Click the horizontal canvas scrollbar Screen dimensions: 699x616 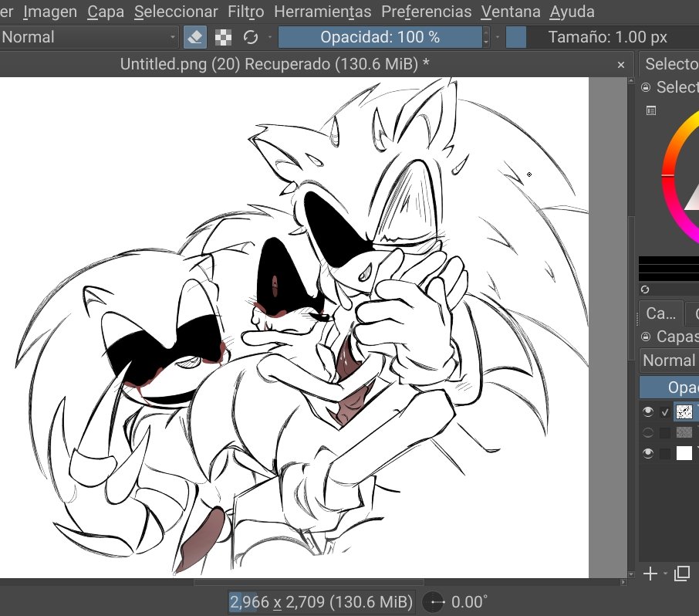click(309, 582)
